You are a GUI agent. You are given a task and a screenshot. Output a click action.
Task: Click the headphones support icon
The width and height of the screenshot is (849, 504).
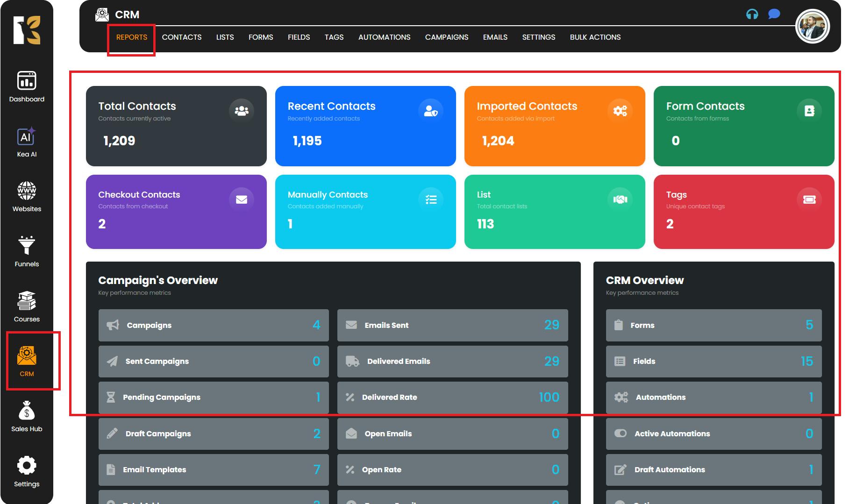coord(752,14)
